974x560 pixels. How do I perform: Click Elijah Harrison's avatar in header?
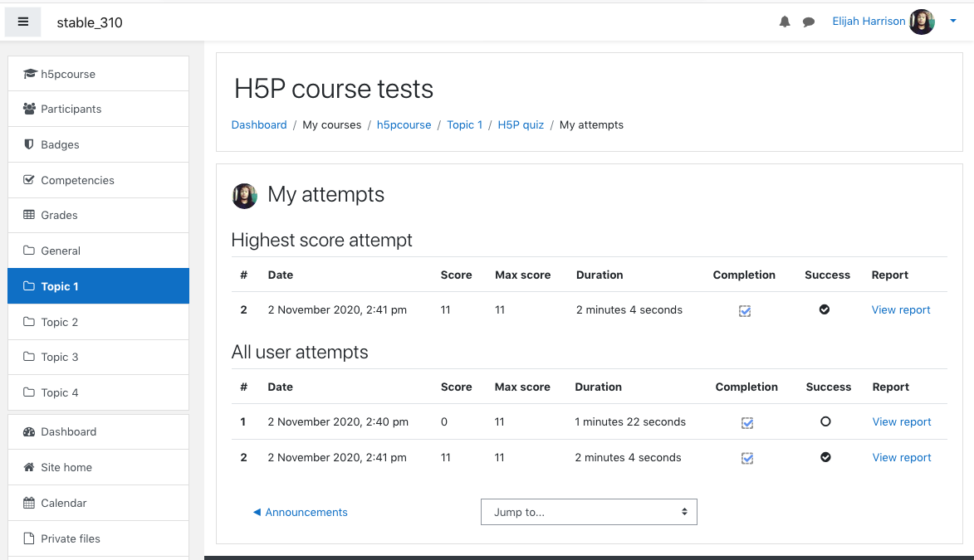pyautogui.click(x=922, y=22)
